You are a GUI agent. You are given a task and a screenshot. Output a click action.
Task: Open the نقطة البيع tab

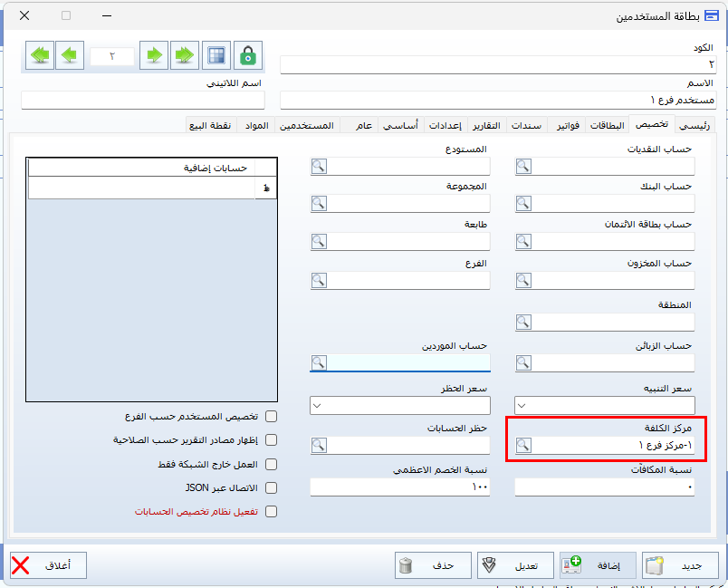[x=209, y=125]
